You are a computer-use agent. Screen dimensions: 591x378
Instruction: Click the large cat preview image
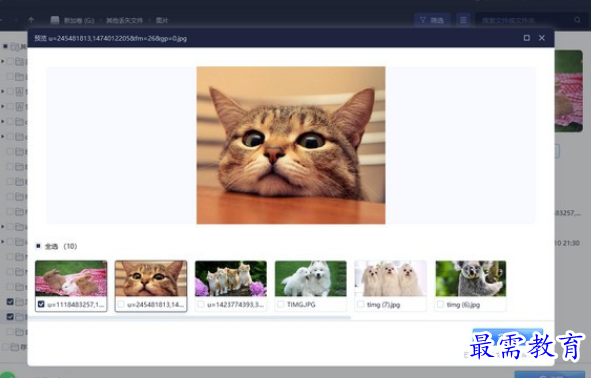pyautogui.click(x=291, y=145)
